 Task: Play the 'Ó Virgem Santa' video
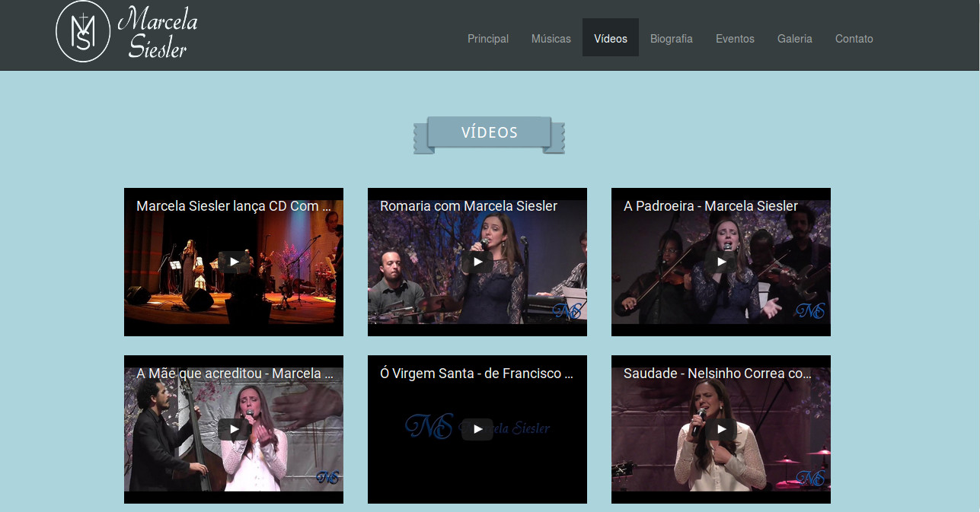[477, 429]
